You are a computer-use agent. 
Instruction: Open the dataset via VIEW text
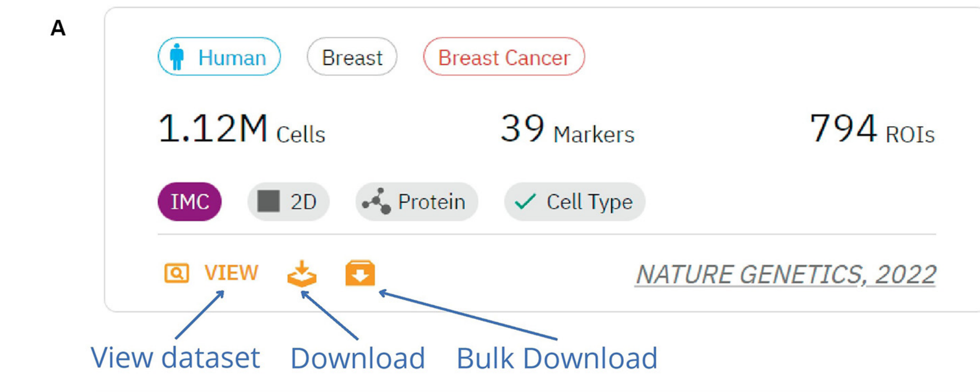click(x=231, y=273)
